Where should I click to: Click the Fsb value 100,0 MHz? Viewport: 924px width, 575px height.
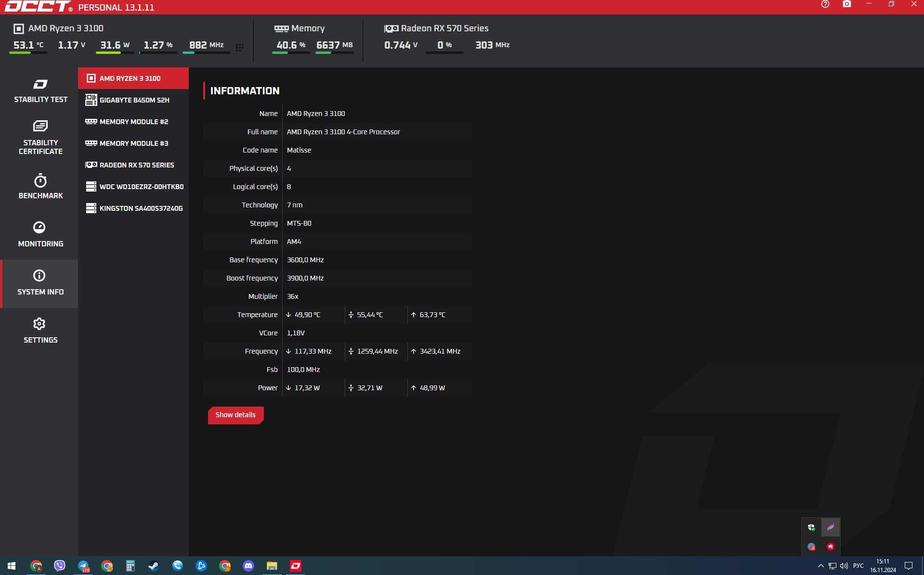[x=303, y=370]
